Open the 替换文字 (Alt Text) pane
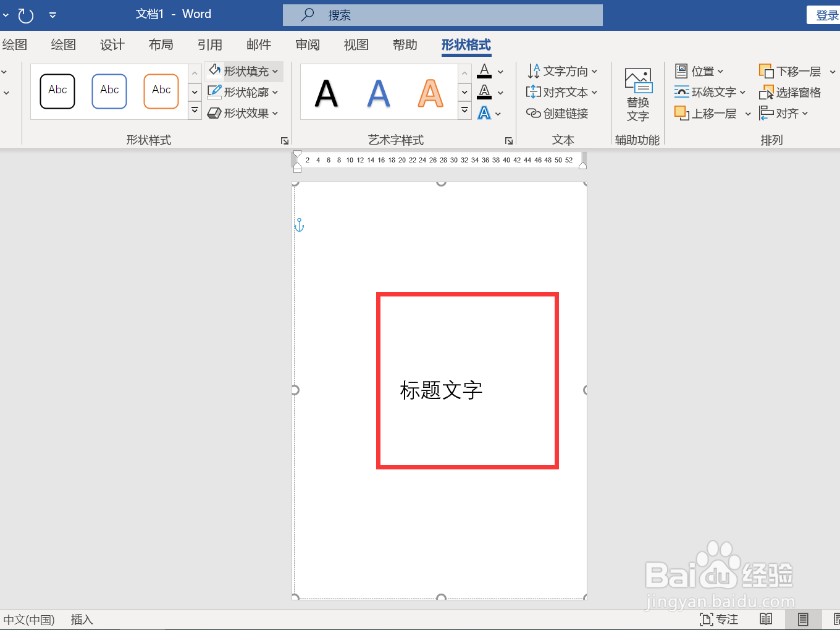 point(637,94)
